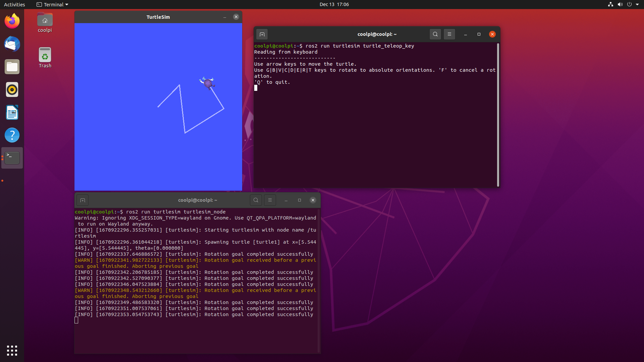The width and height of the screenshot is (644, 362).
Task: Click 'ros2 run turtlesim turtle_teleop_key' command text
Action: (x=360, y=46)
